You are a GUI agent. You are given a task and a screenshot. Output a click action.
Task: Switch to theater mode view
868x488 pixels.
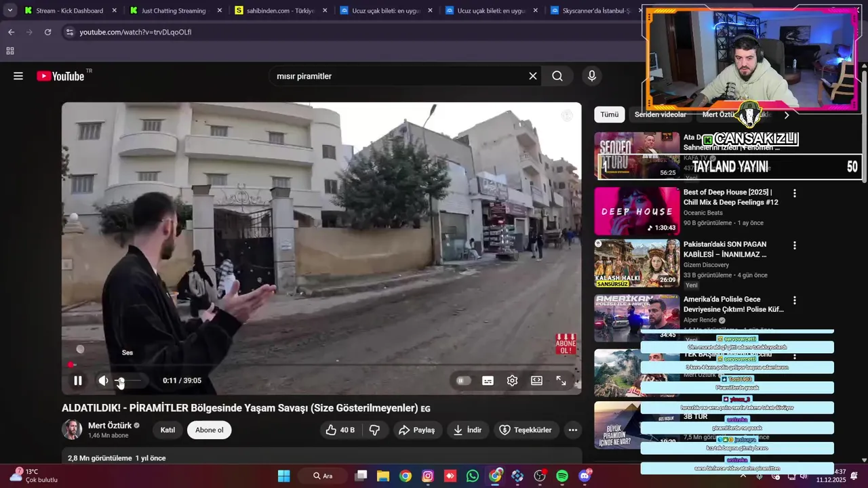(x=536, y=381)
